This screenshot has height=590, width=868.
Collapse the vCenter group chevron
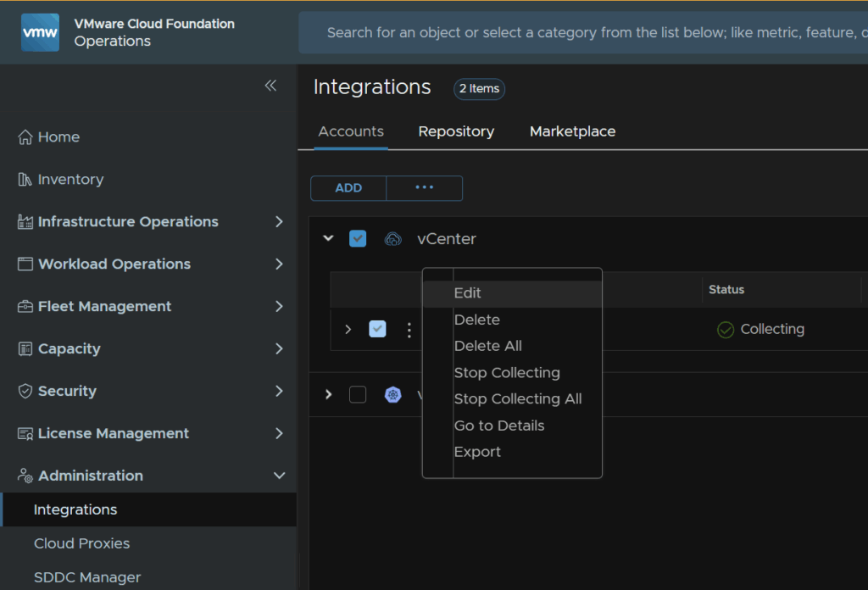[x=328, y=238]
